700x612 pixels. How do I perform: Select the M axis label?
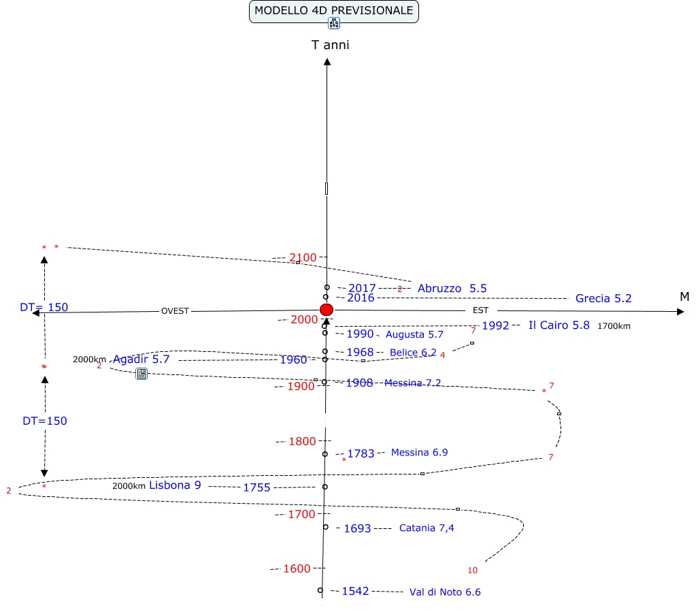tap(684, 297)
